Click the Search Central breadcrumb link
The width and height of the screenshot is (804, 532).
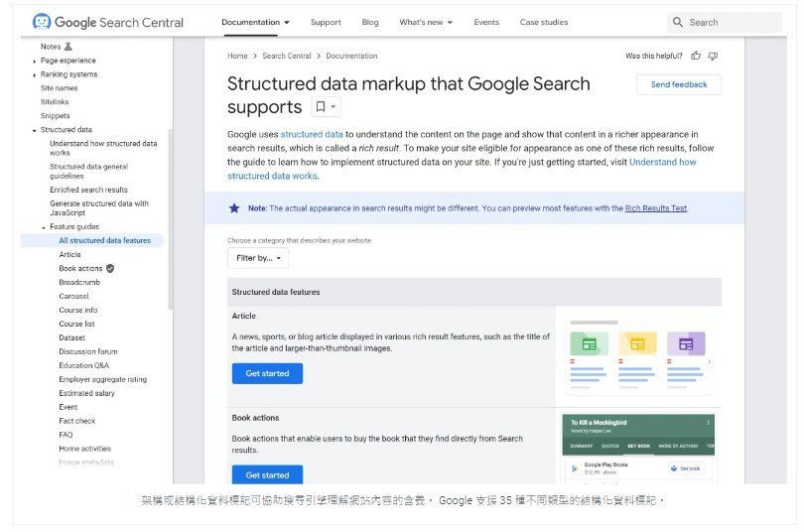coord(287,56)
